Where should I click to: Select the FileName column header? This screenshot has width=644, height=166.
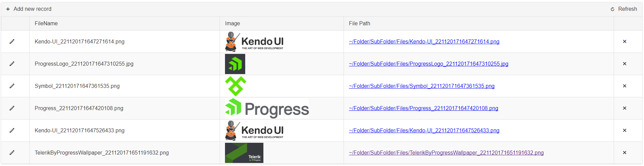click(x=46, y=23)
